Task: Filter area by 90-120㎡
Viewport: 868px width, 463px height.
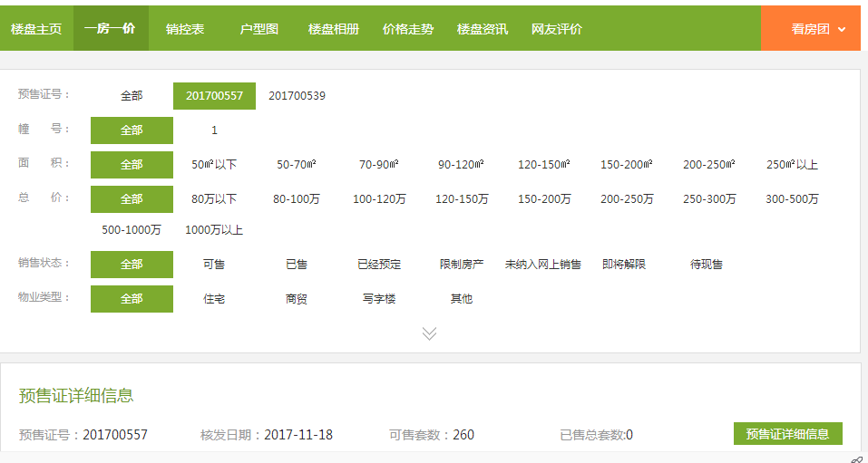Action: click(x=461, y=165)
